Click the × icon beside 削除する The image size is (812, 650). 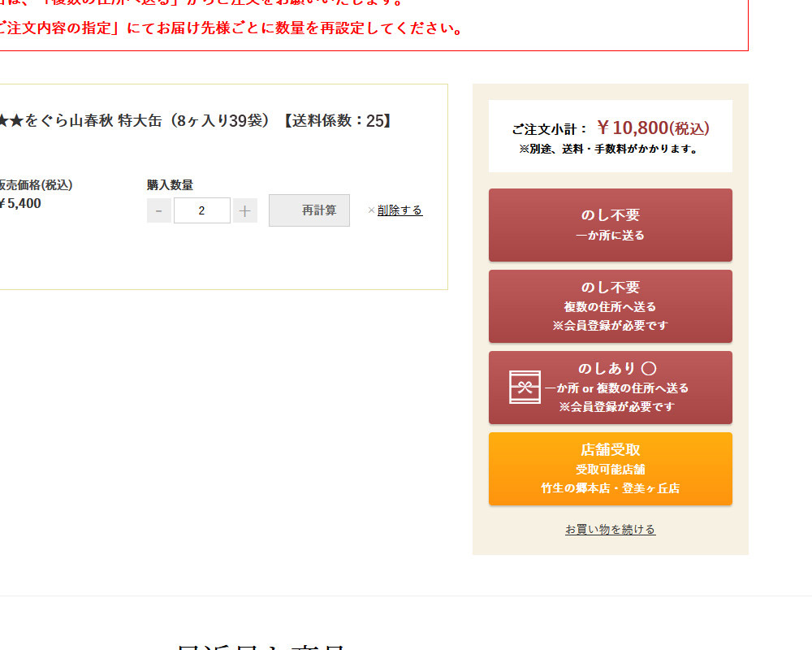pos(371,210)
